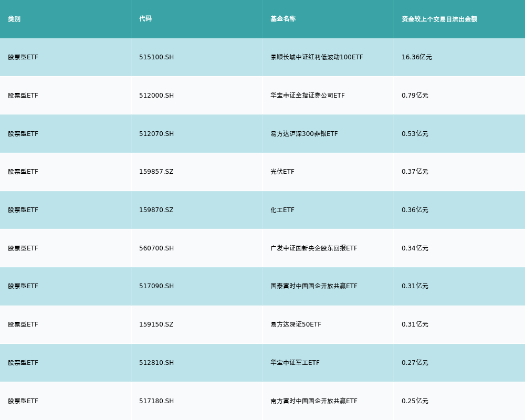Click fund name 国泰富时中国国企开放共赢ETF
Viewport: 525px width, 420px height.
pos(314,286)
